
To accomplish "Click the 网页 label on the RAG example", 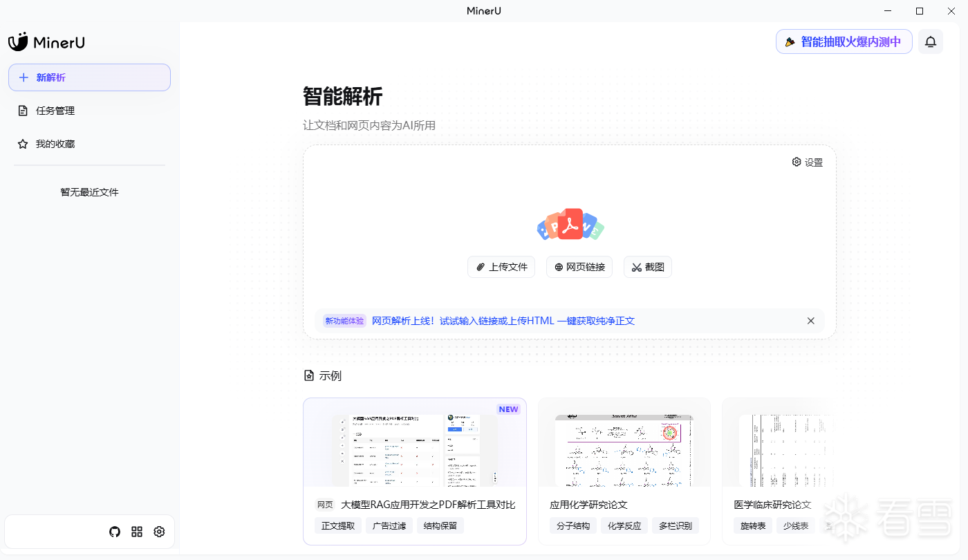I will coord(325,505).
